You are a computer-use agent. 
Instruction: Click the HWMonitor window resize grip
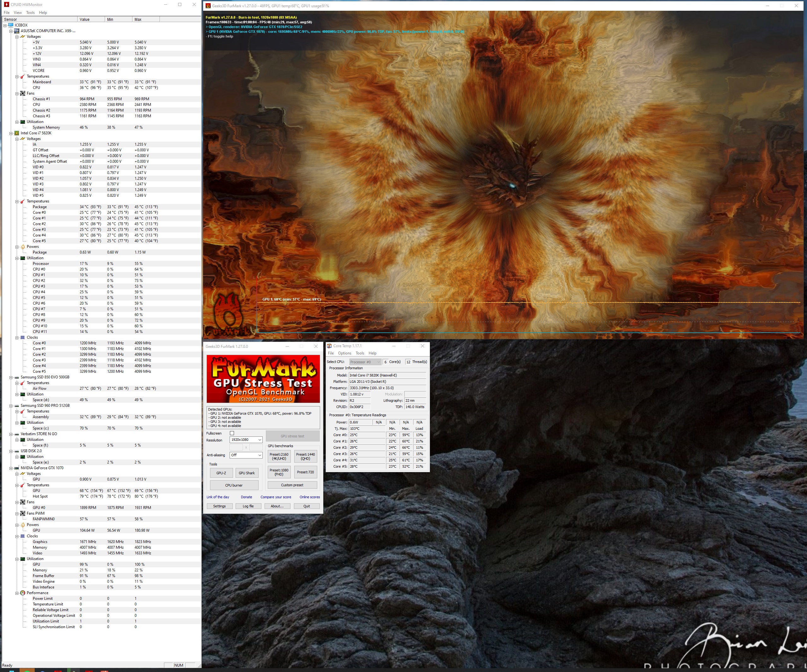pos(199,665)
